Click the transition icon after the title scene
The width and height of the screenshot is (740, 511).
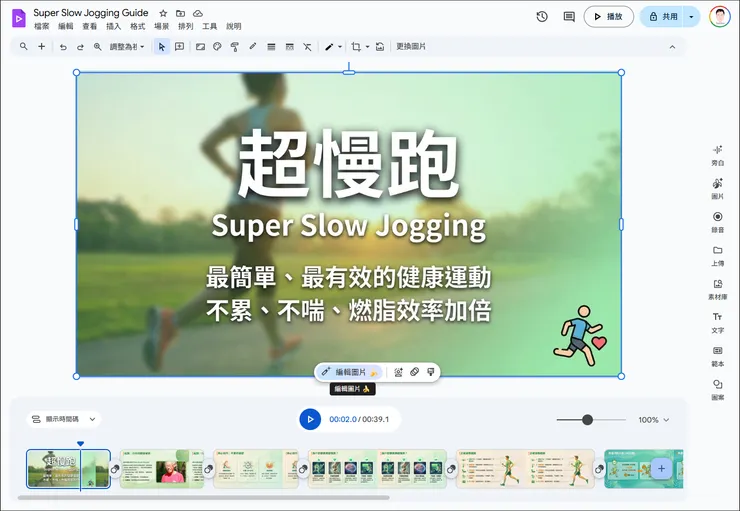point(115,469)
